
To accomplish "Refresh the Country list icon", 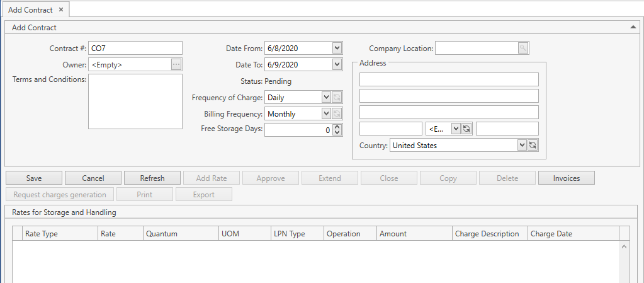I will click(533, 145).
